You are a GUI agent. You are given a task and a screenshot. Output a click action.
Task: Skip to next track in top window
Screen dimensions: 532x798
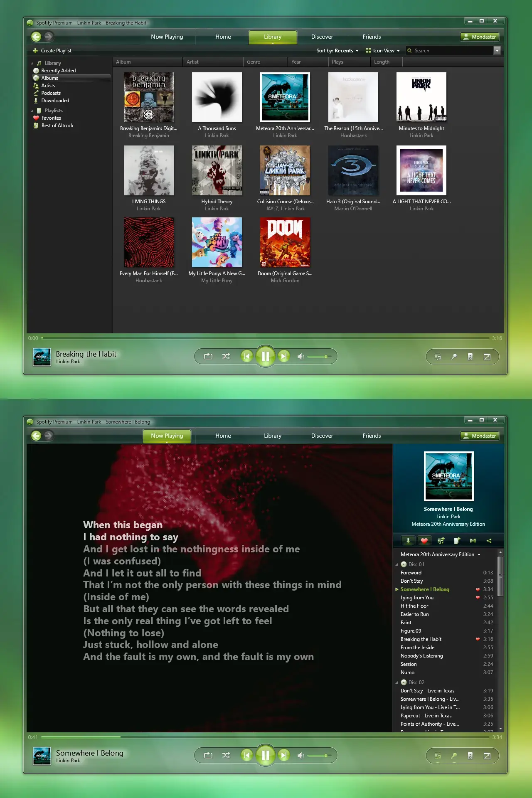284,356
